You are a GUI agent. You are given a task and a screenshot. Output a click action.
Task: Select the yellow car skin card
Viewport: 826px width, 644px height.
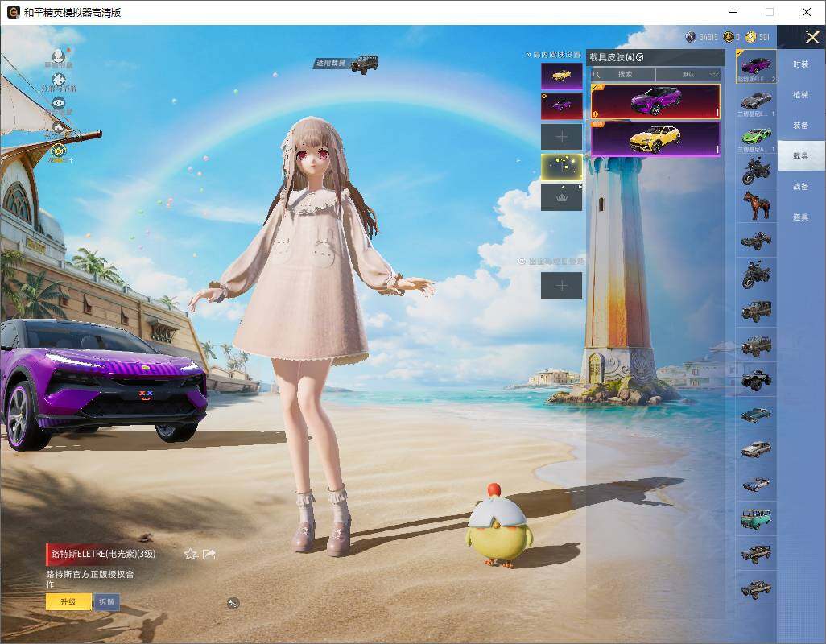pos(655,138)
